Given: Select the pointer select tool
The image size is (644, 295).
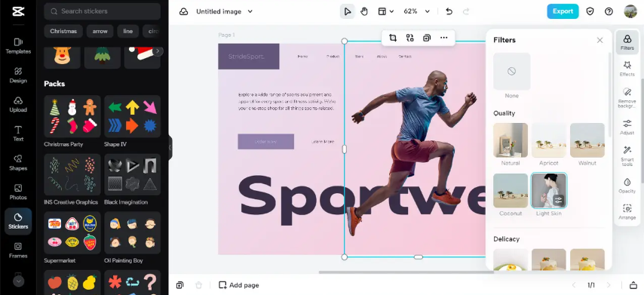Looking at the screenshot, I should point(347,11).
